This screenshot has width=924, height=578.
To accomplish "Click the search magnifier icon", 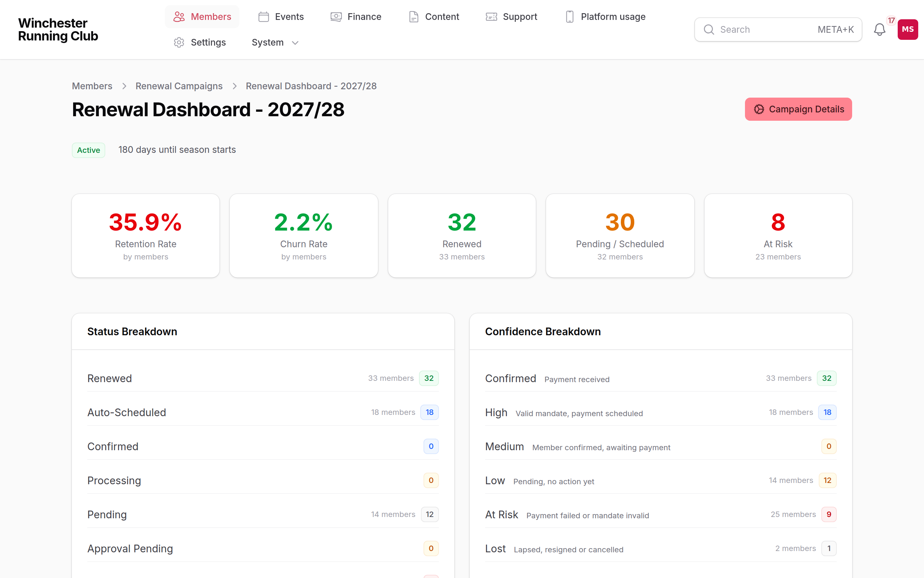I will 709,30.
